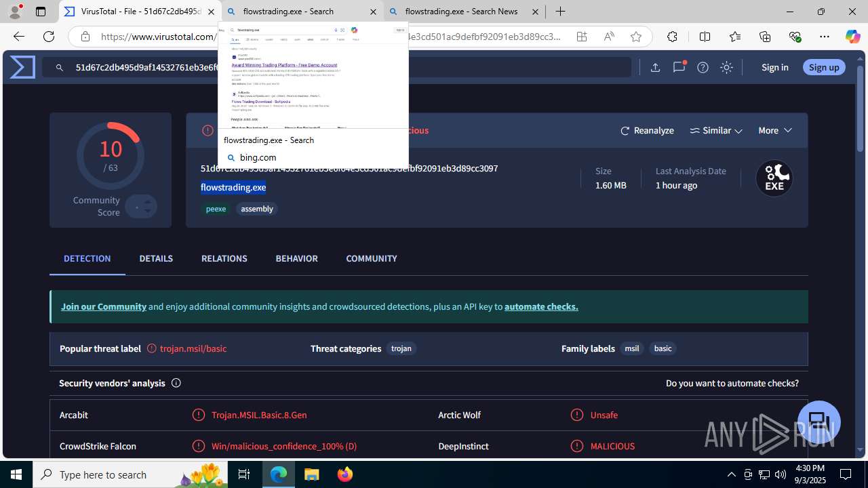Click the browser profile avatar icon
This screenshot has height=488, width=868.
(x=15, y=12)
